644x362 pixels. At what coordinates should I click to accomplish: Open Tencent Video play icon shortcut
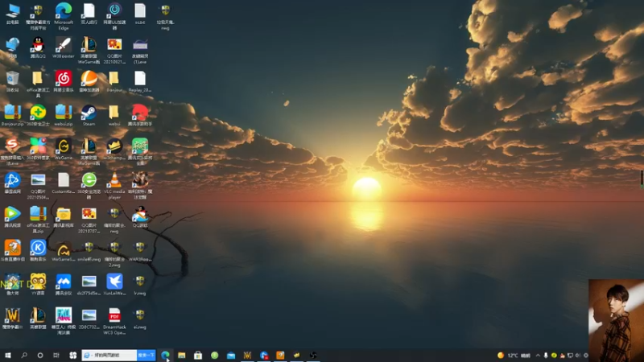coord(12,217)
